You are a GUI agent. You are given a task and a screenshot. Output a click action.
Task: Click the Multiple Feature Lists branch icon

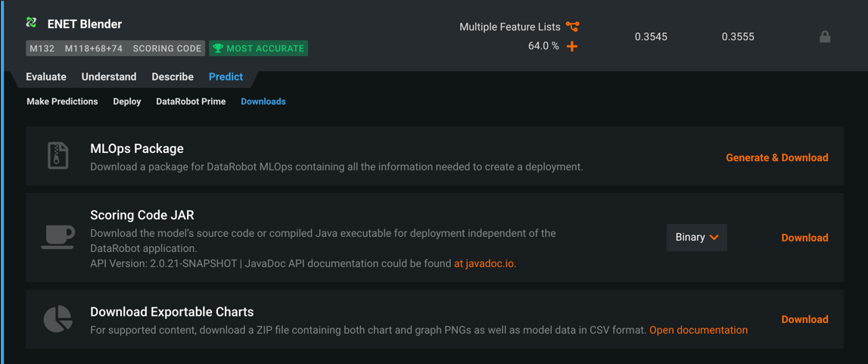[572, 26]
